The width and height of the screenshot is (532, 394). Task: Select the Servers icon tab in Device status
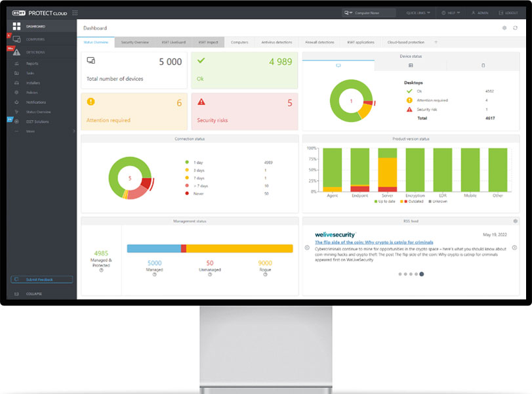tap(411, 65)
